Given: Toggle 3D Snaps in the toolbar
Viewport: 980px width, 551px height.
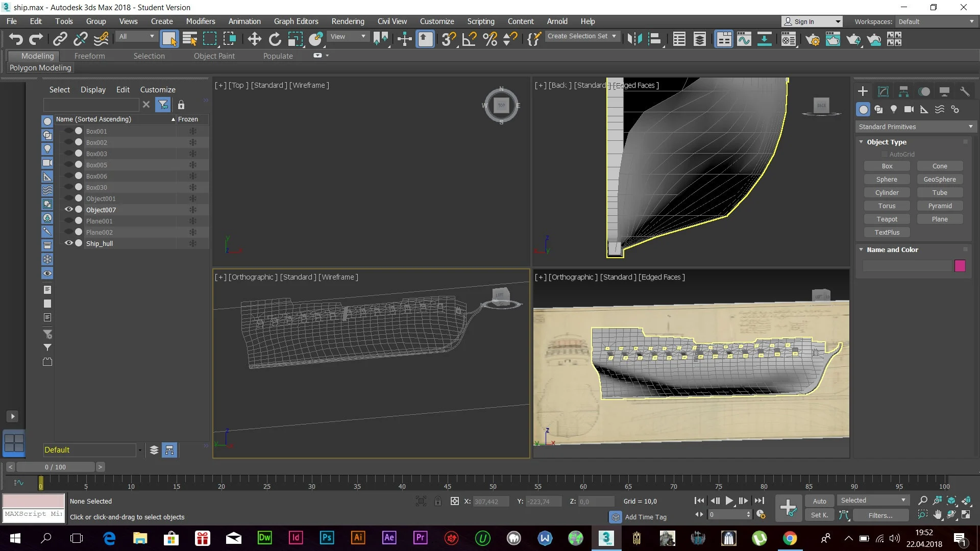Looking at the screenshot, I should click(449, 39).
